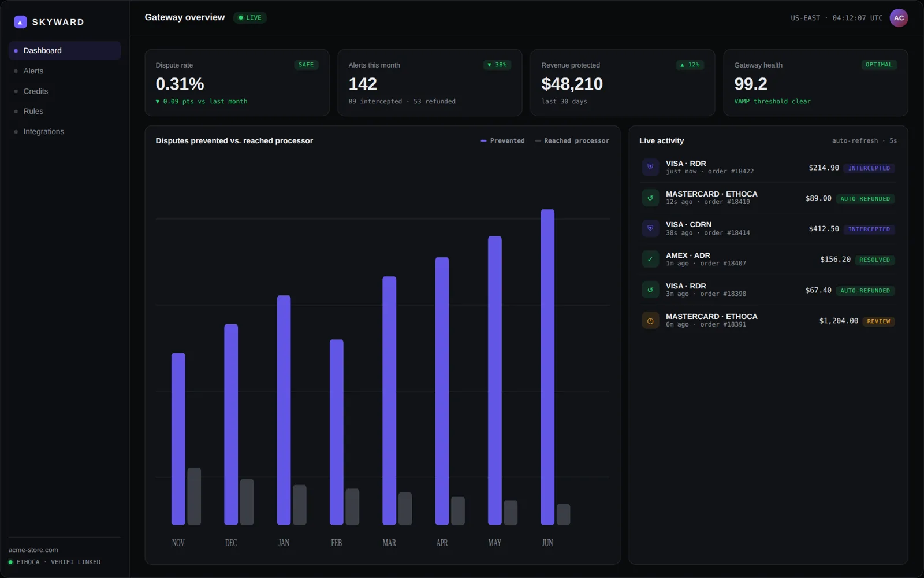Screen dimensions: 924x578
Task: Click the $48,210 revenue value
Action: 572,84
